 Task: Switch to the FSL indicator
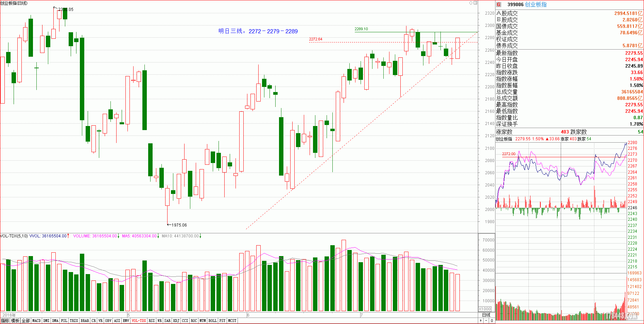point(64,321)
